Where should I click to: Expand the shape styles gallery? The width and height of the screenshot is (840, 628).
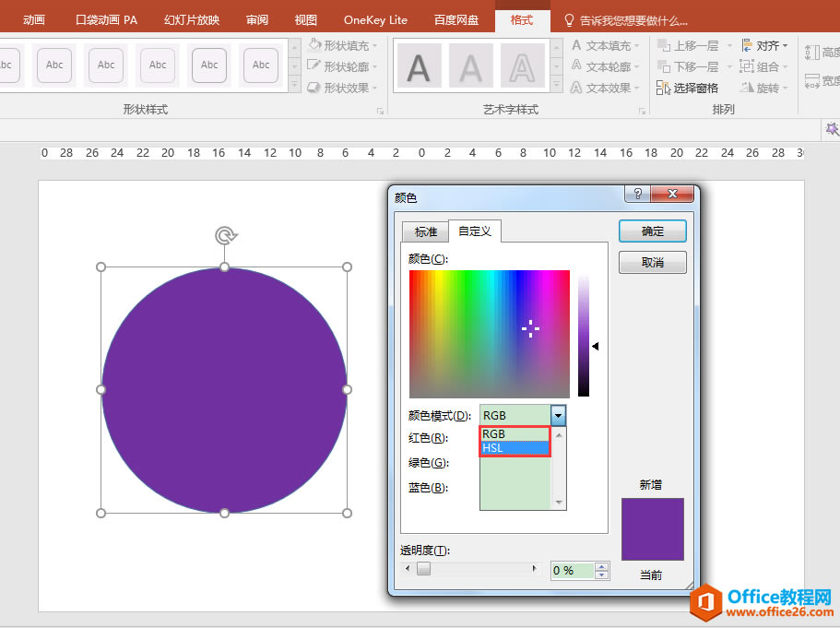(294, 85)
